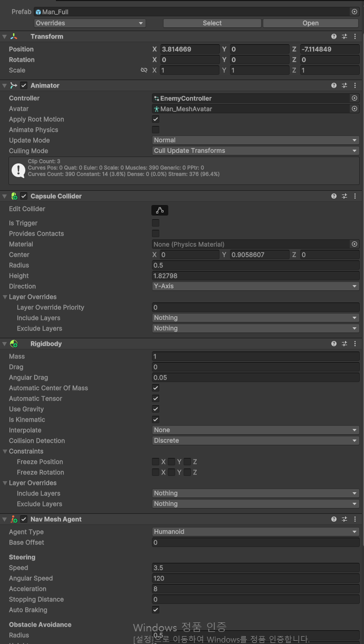Click the Capsule Collider component icon

[14, 196]
